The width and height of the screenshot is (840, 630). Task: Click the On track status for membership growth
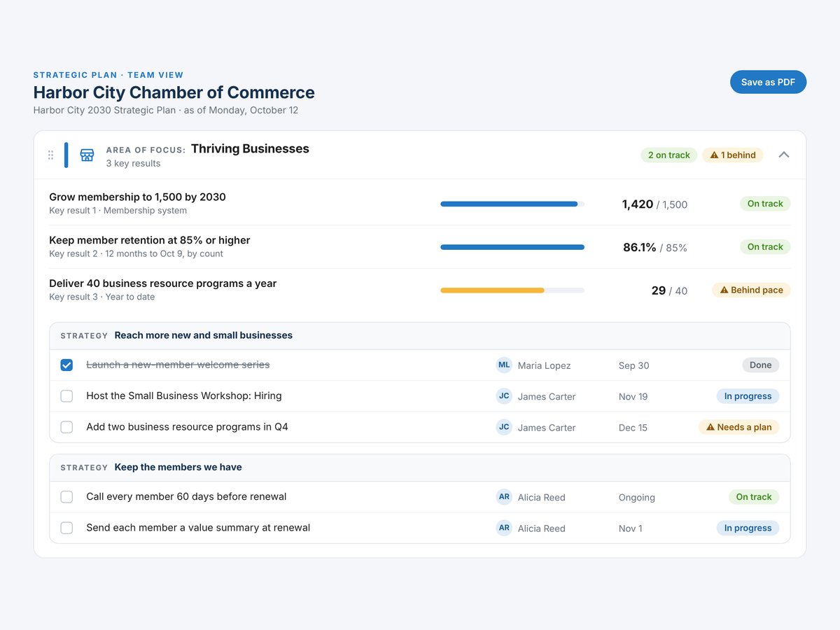(765, 204)
